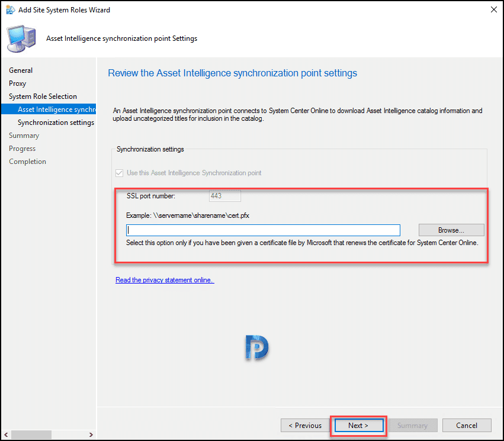
Task: Click the Example servername sharename cert.pfx text
Action: 188,215
